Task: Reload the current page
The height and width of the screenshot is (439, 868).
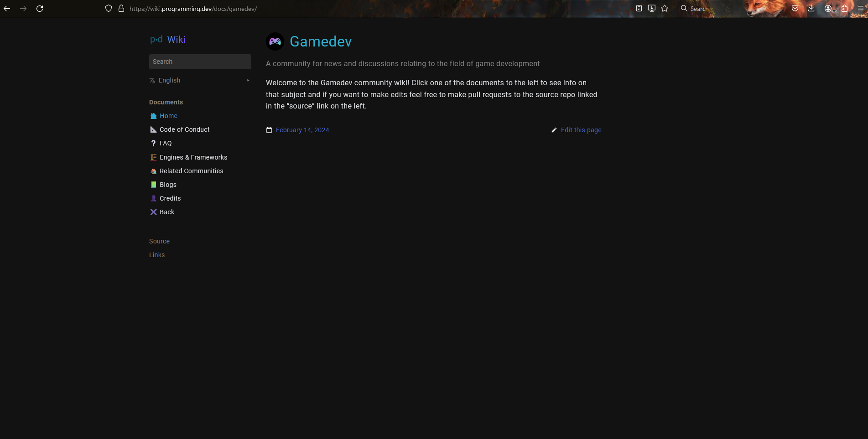Action: point(40,9)
